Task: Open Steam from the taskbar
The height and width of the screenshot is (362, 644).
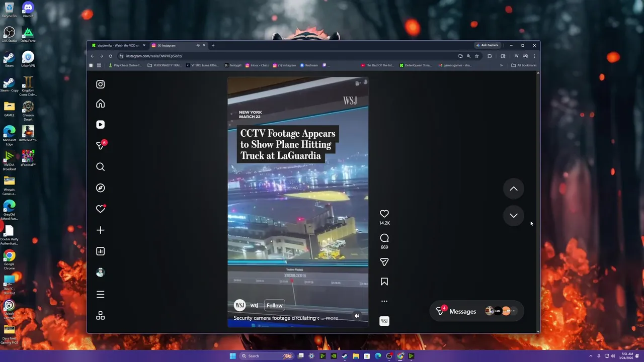Action: tap(345, 356)
